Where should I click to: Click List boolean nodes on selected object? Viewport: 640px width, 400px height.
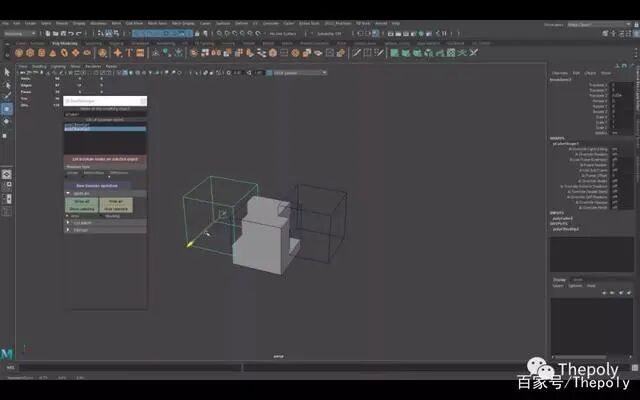(x=105, y=159)
